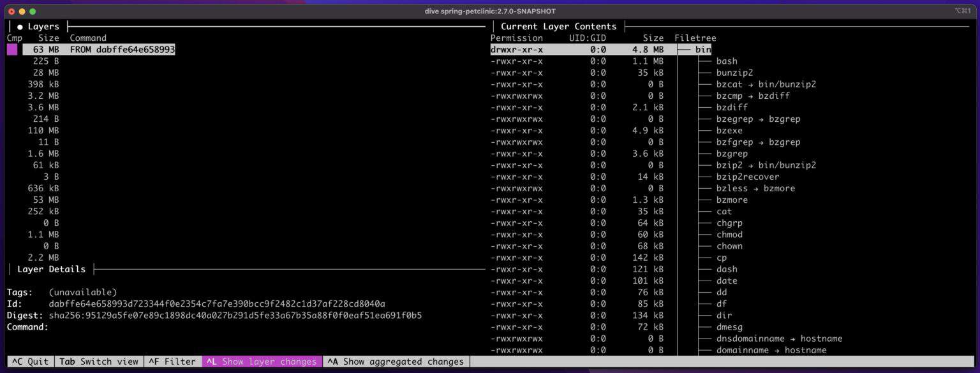Select the bash entry in filetree

point(727,61)
